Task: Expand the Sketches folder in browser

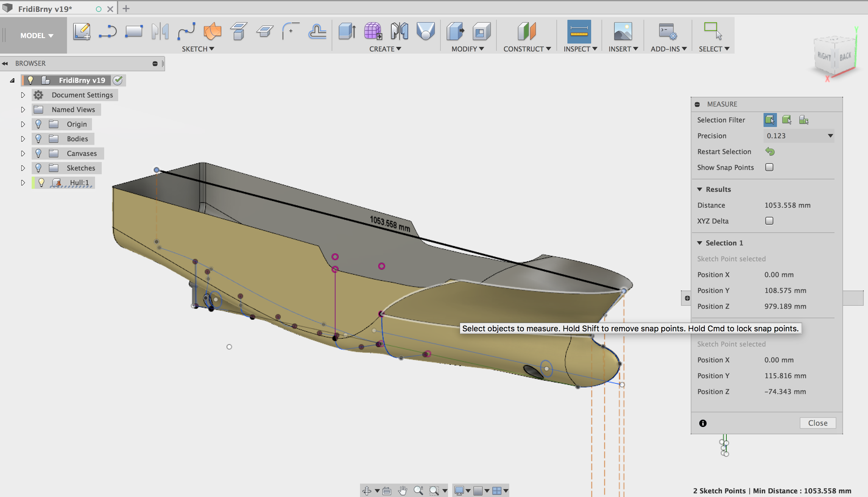Action: coord(23,168)
